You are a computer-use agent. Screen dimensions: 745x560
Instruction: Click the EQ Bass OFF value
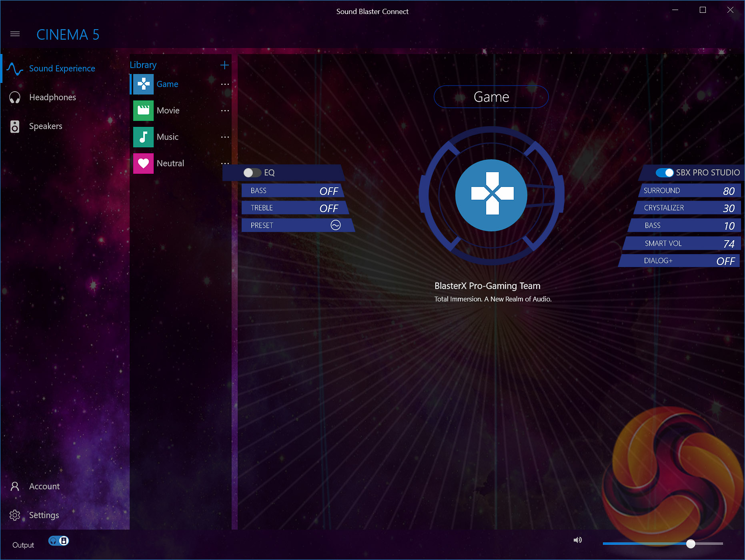pyautogui.click(x=329, y=191)
